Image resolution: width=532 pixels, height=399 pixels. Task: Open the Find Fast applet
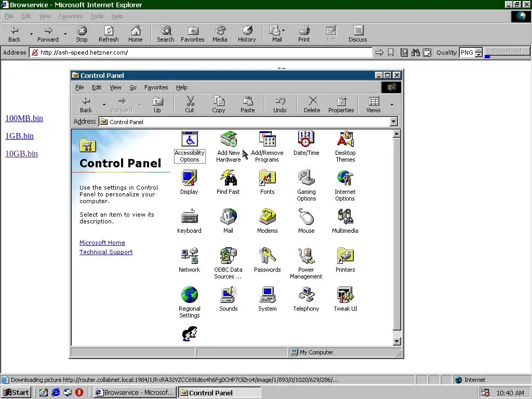(x=228, y=182)
